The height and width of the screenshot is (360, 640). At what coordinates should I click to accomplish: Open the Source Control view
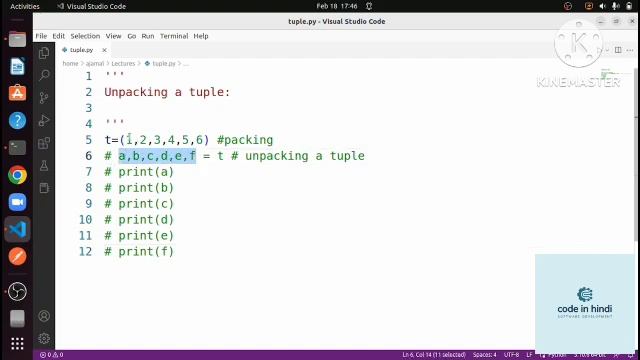click(x=44, y=98)
